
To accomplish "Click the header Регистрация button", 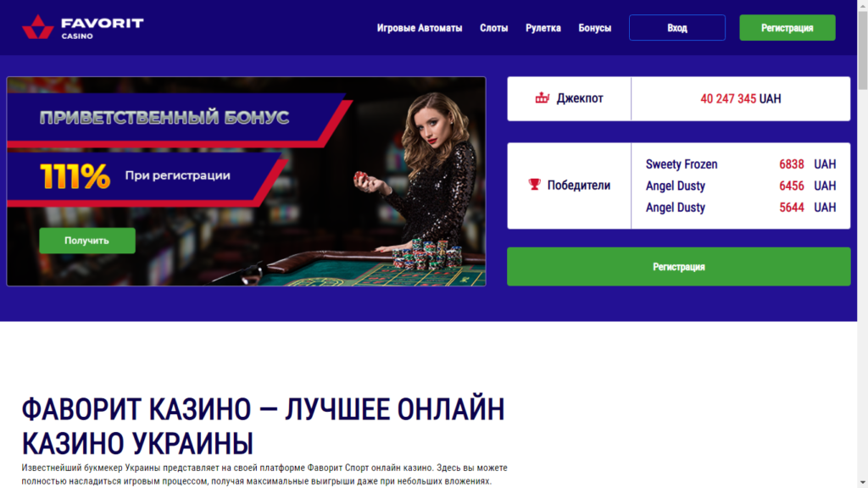I will tap(787, 28).
